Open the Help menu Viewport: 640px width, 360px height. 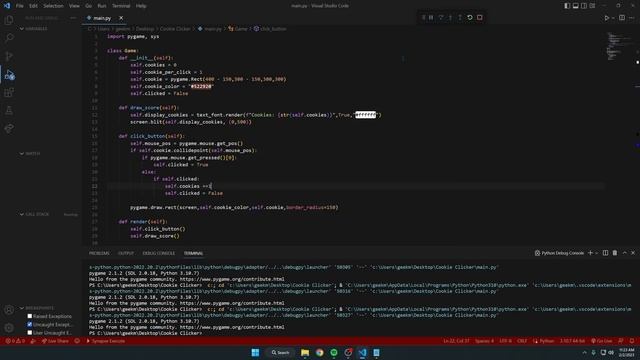(x=141, y=6)
